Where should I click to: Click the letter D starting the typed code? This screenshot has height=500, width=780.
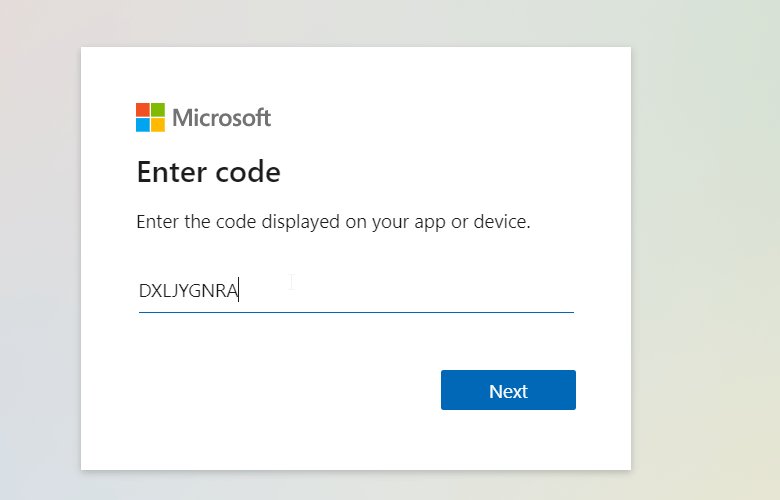pyautogui.click(x=145, y=291)
